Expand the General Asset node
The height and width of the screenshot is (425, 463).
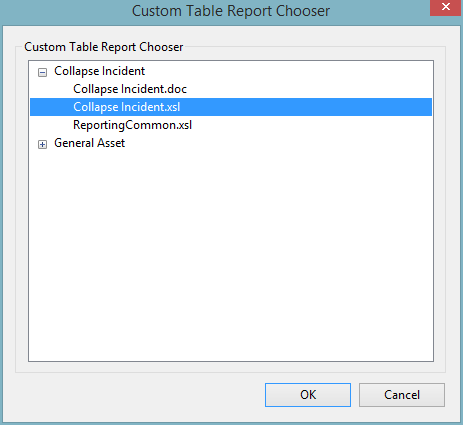[x=42, y=144]
